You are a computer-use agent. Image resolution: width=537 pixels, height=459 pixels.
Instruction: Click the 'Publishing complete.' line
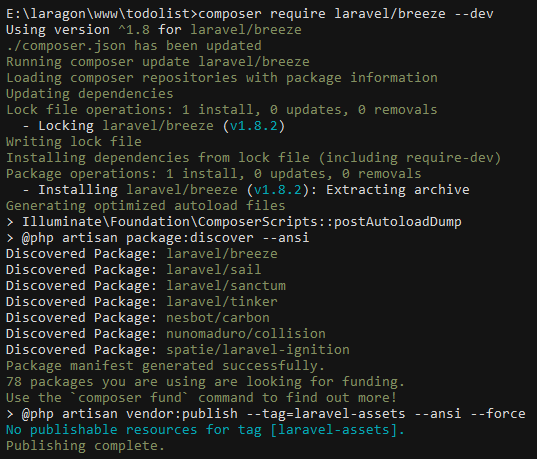point(85,446)
